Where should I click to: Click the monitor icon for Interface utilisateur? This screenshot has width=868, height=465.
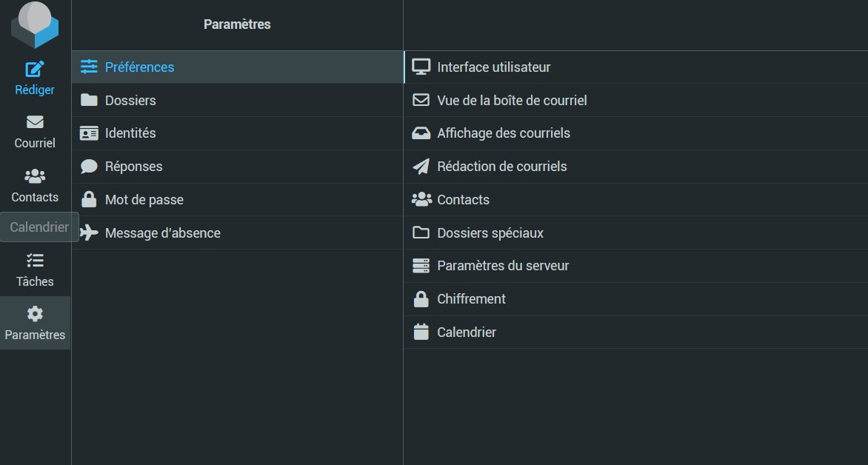421,67
